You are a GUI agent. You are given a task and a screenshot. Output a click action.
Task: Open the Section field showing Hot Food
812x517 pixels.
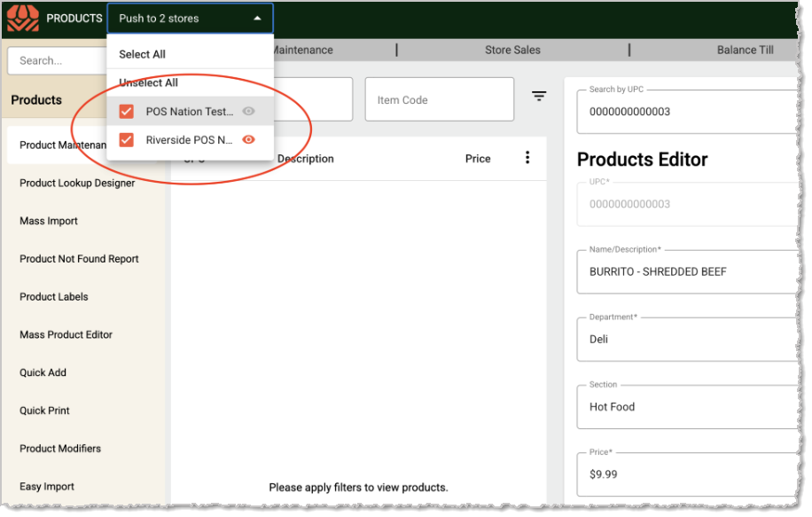click(x=687, y=407)
